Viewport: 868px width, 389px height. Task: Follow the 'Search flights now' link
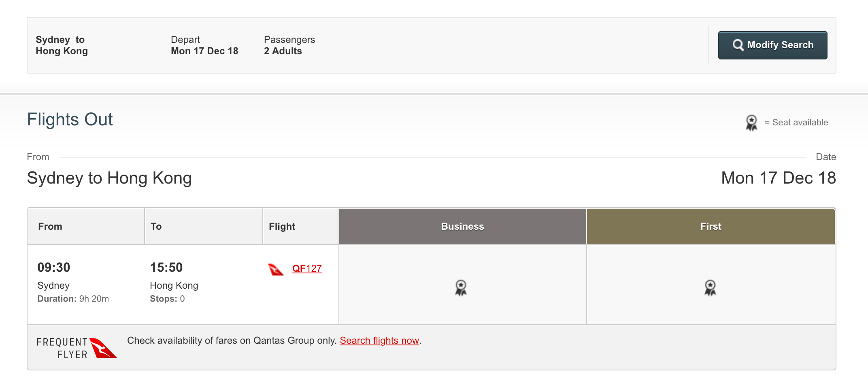[x=379, y=340]
